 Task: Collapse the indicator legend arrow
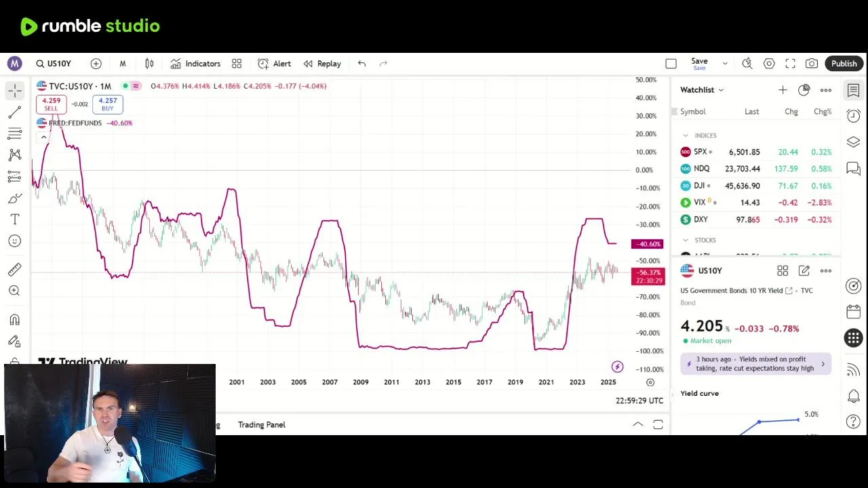43,138
